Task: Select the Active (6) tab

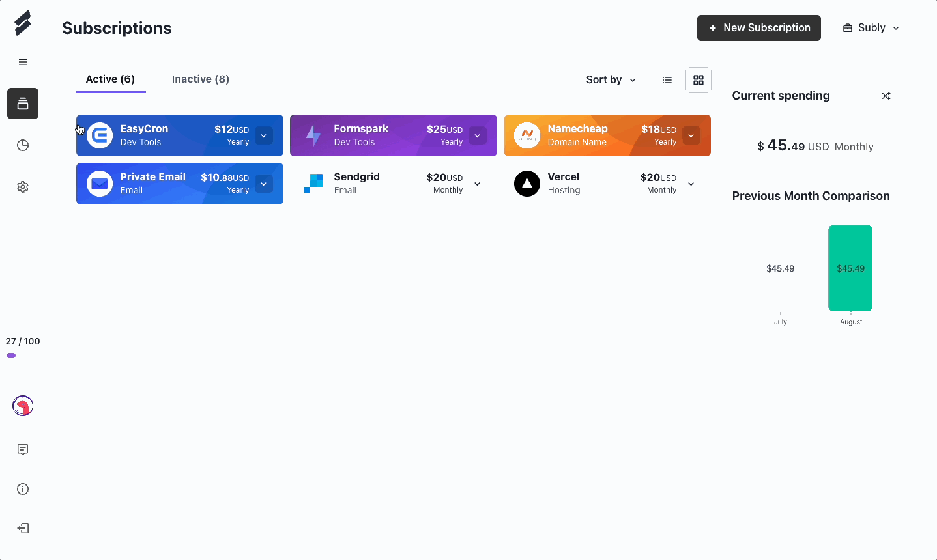Action: 110,79
